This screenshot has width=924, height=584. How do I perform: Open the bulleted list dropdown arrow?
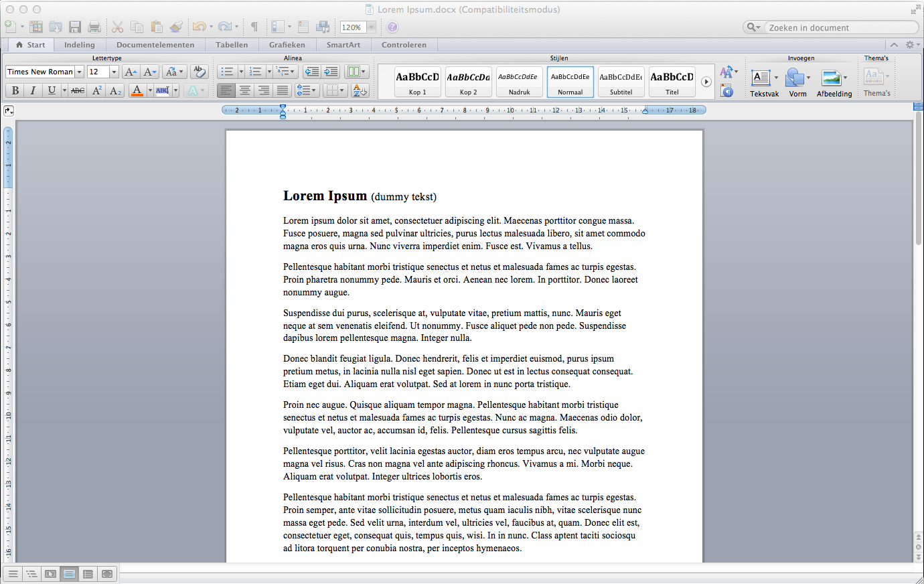click(241, 72)
